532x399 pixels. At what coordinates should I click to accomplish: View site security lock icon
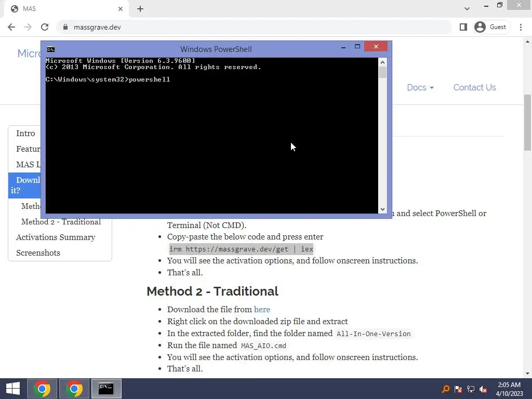click(65, 27)
